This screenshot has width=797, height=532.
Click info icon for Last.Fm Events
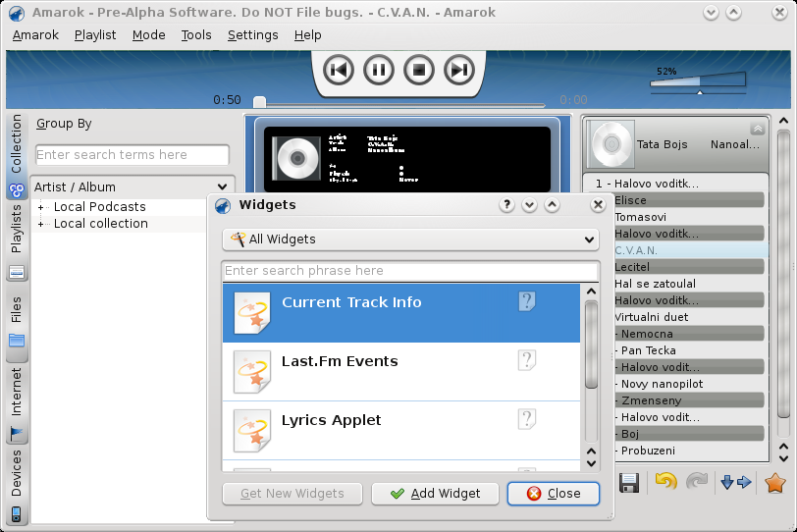(526, 360)
